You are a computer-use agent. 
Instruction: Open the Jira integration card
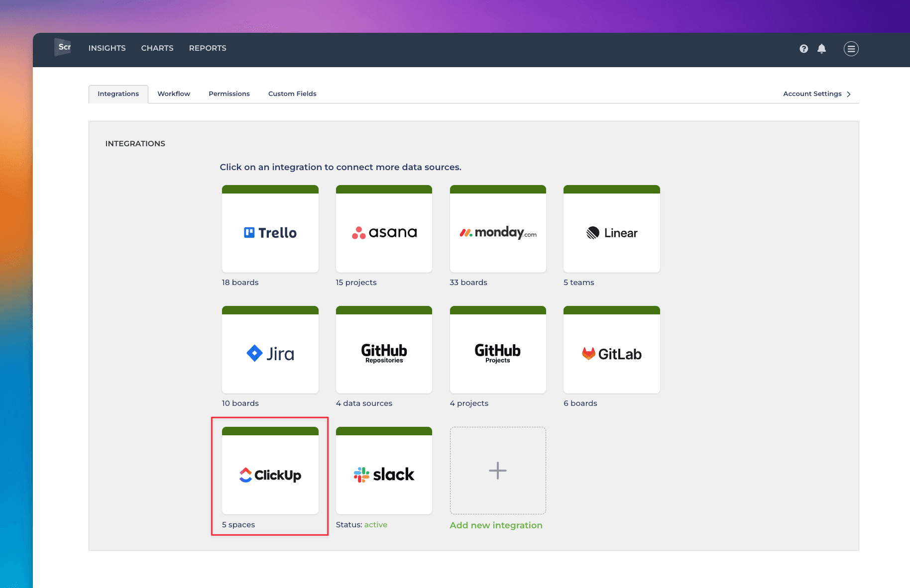pos(270,350)
